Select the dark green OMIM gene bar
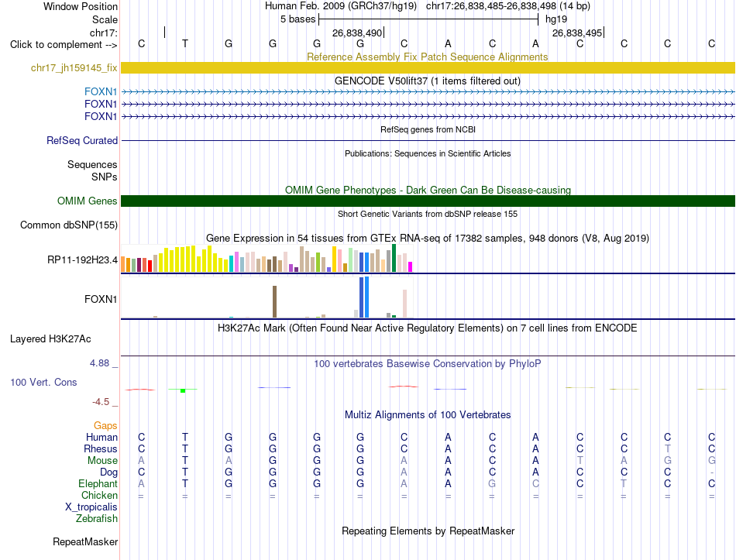The height and width of the screenshot is (560, 736). coord(428,201)
